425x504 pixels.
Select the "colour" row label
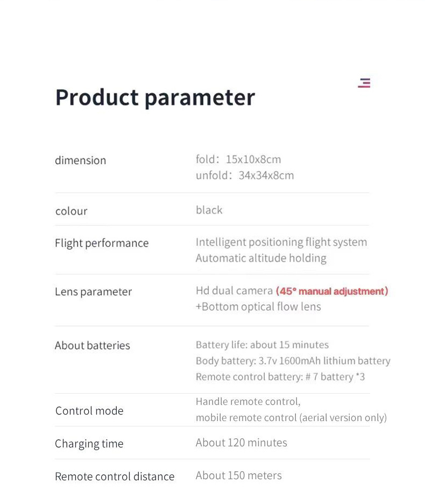coord(72,211)
